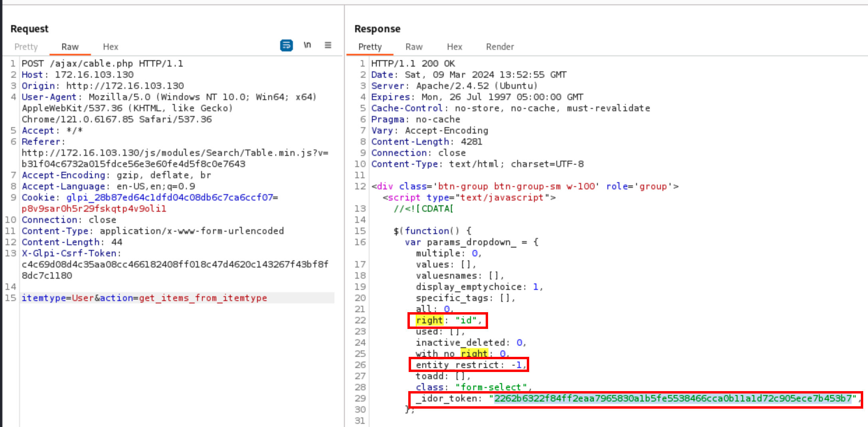Viewport: 868px width, 427px height.
Task: Click the response Content-Length: 4281 line
Action: point(427,142)
